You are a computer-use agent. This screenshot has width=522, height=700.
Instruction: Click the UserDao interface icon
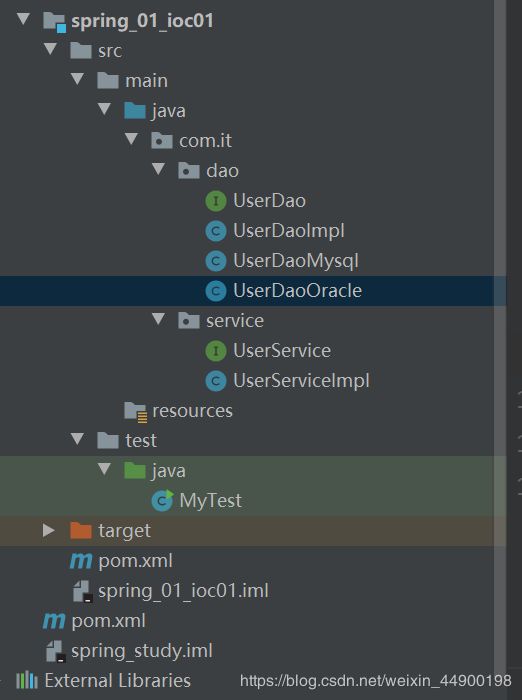tap(216, 201)
